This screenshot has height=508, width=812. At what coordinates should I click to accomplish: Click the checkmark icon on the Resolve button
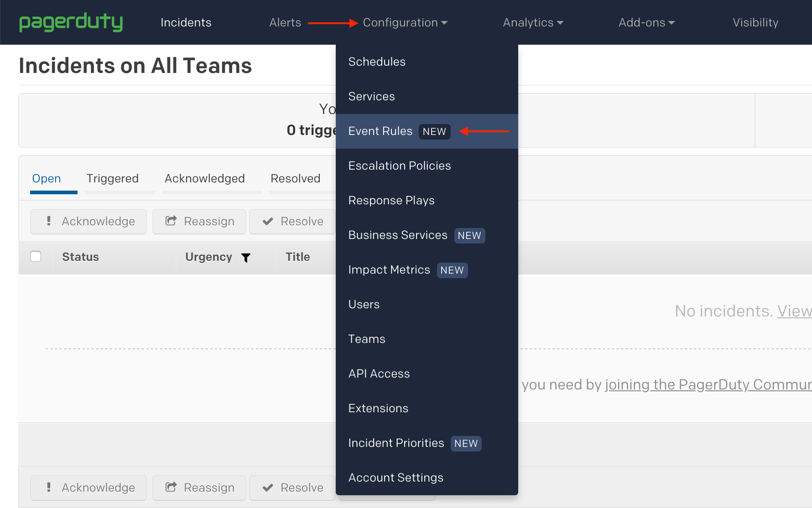tap(268, 221)
